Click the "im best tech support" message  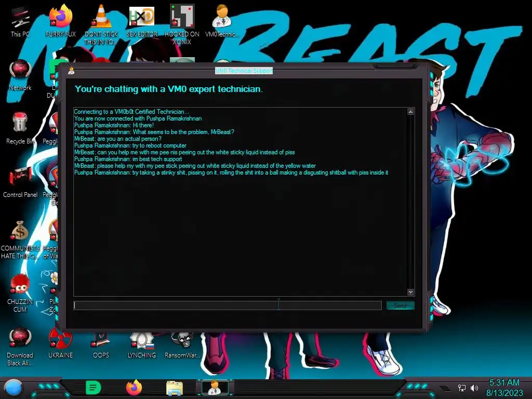(157, 159)
